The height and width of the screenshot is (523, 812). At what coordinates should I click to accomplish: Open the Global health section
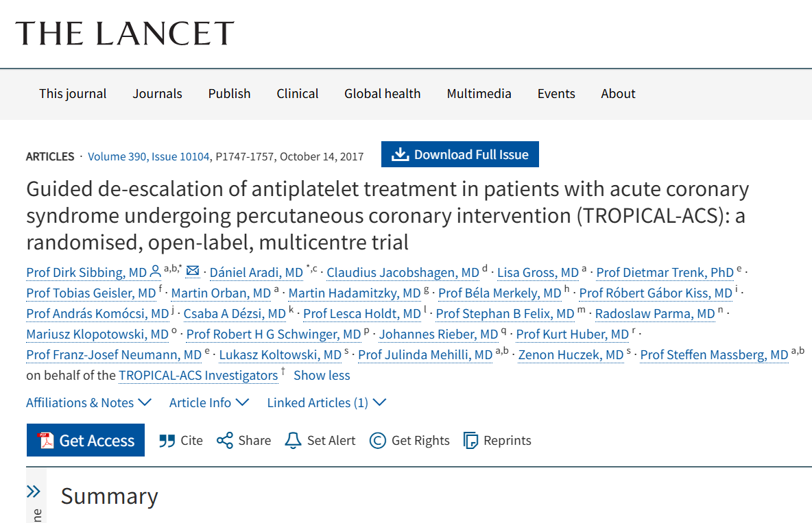click(x=382, y=94)
